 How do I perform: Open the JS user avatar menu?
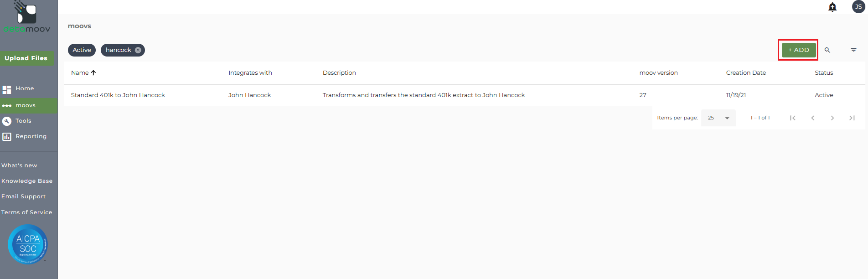coord(858,7)
